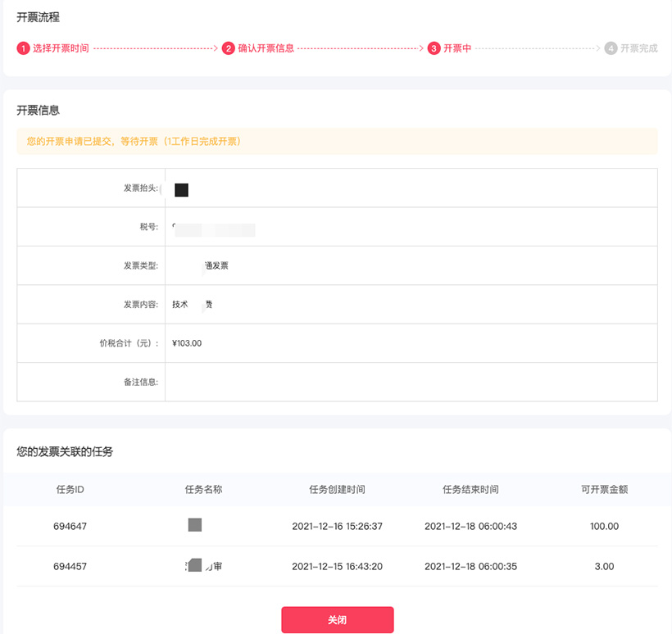The image size is (672, 634).
Task: Click task ID 694457 in the table
Action: coord(69,566)
